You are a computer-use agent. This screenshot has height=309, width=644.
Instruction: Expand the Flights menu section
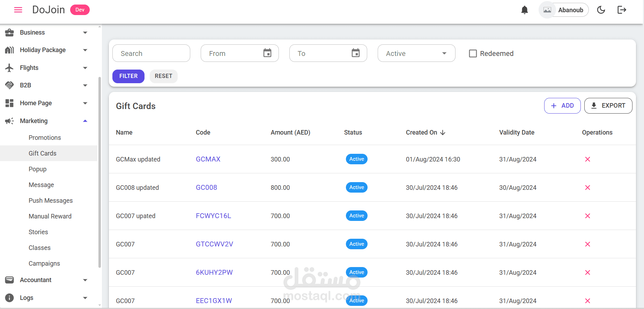click(x=85, y=68)
